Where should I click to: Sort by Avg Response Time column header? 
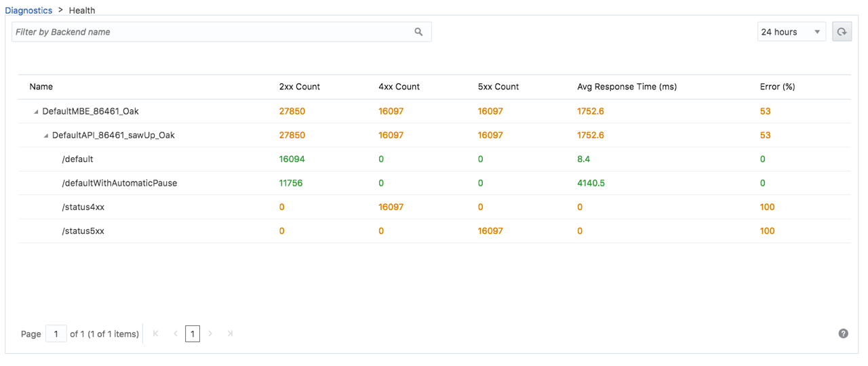[627, 87]
